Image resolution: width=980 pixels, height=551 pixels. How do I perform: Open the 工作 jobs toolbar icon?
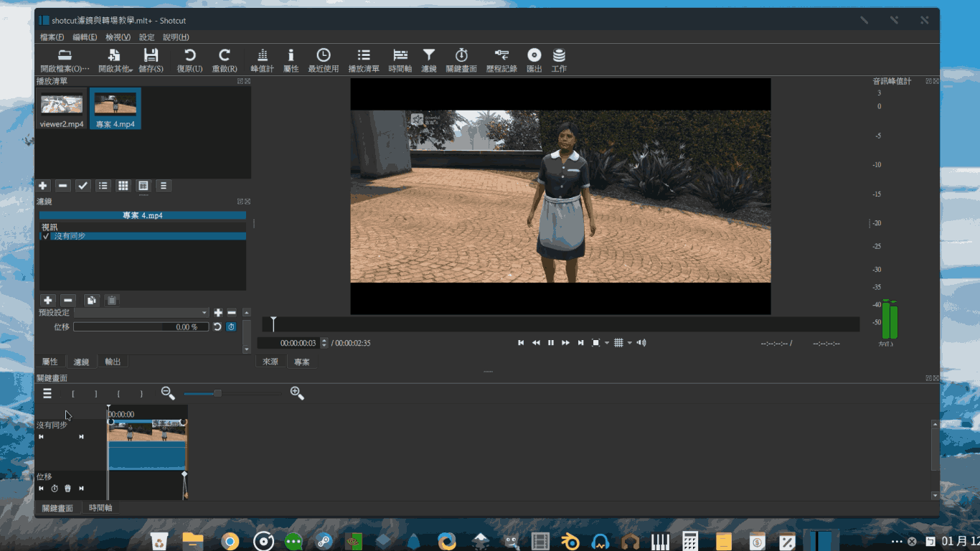click(559, 60)
